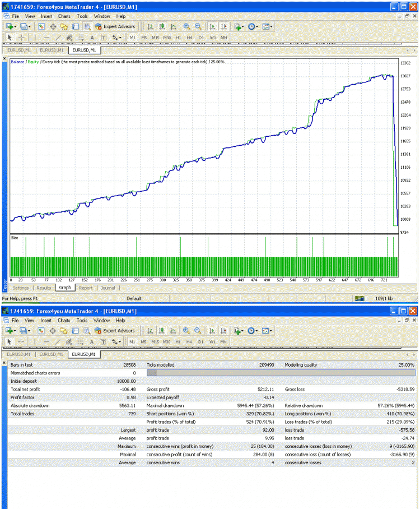The height and width of the screenshot is (509, 420).
Task: Open tester Journal tab
Action: [x=108, y=288]
